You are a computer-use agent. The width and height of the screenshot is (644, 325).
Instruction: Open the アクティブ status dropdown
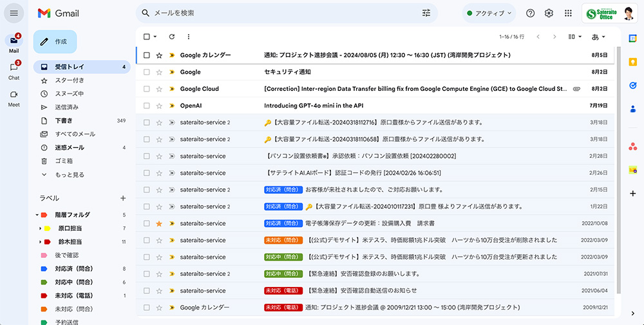[x=489, y=13]
